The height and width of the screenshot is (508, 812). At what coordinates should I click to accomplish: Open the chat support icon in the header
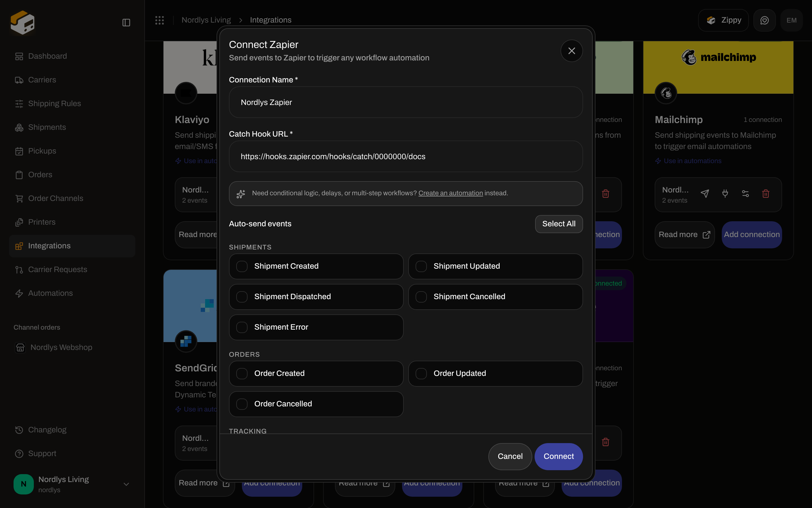tap(764, 20)
